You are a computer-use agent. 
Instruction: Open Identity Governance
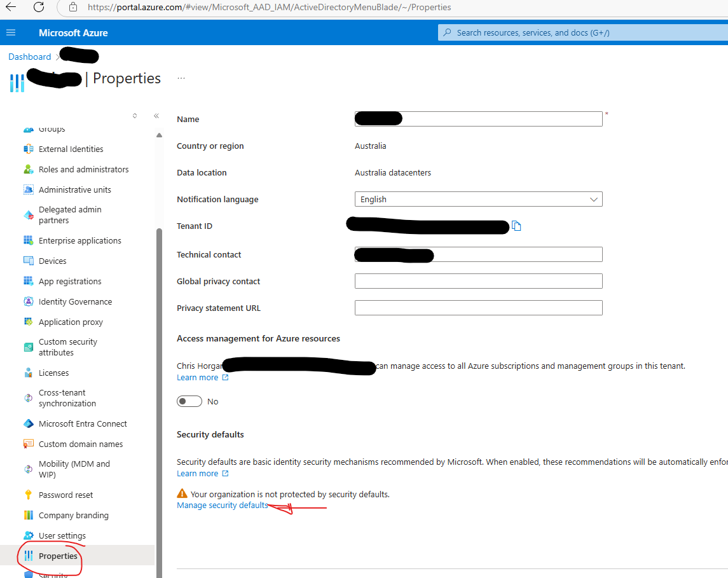tap(75, 301)
